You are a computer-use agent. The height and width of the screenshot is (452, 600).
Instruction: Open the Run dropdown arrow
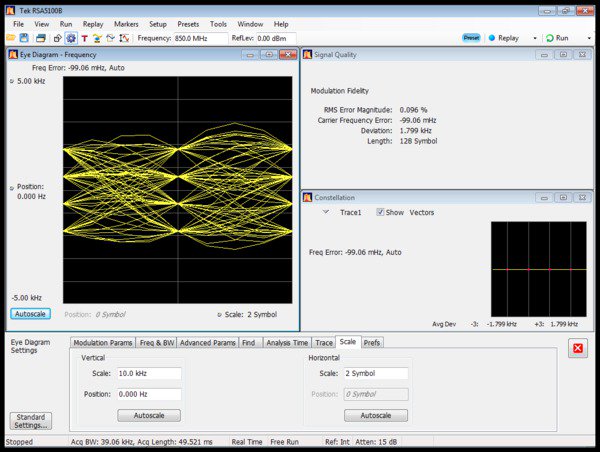point(589,38)
